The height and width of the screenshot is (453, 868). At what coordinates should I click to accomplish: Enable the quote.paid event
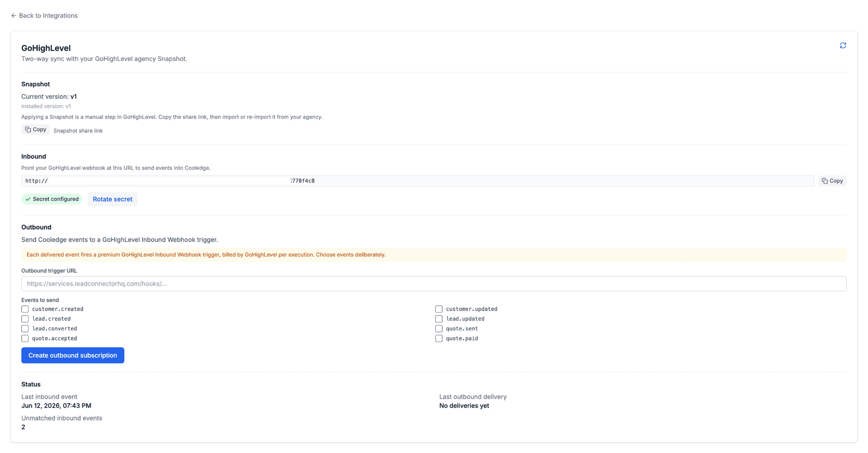point(439,339)
